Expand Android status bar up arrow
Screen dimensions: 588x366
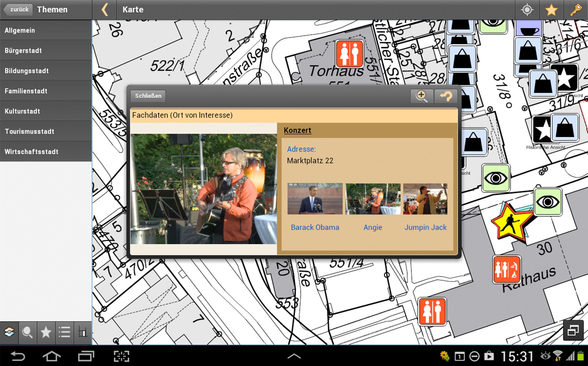click(x=294, y=356)
